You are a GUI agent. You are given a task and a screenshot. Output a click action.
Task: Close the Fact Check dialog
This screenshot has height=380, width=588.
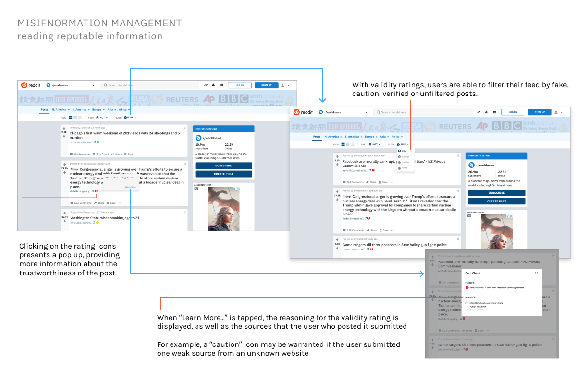(x=536, y=273)
